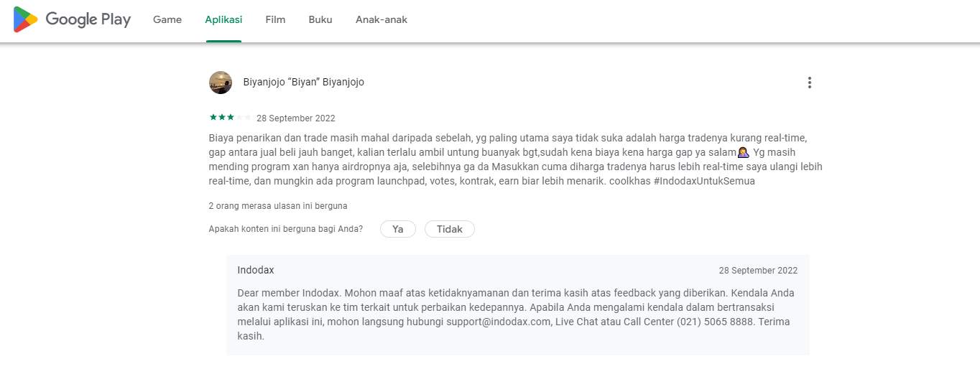Screen dimensions: 980x374
Task: Click the Google Play logo
Action: click(x=72, y=19)
